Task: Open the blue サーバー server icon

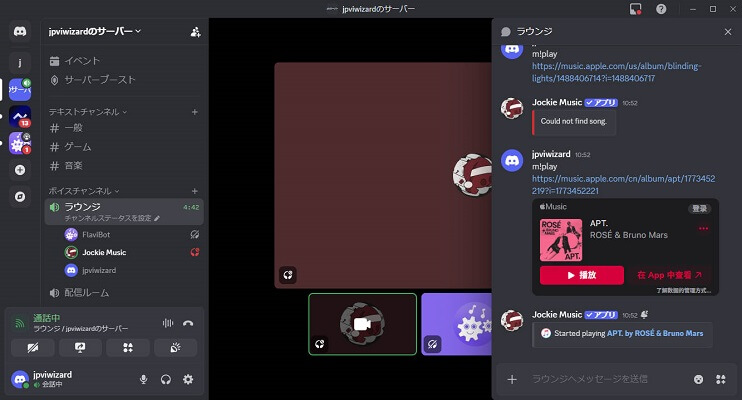Action: click(x=20, y=89)
